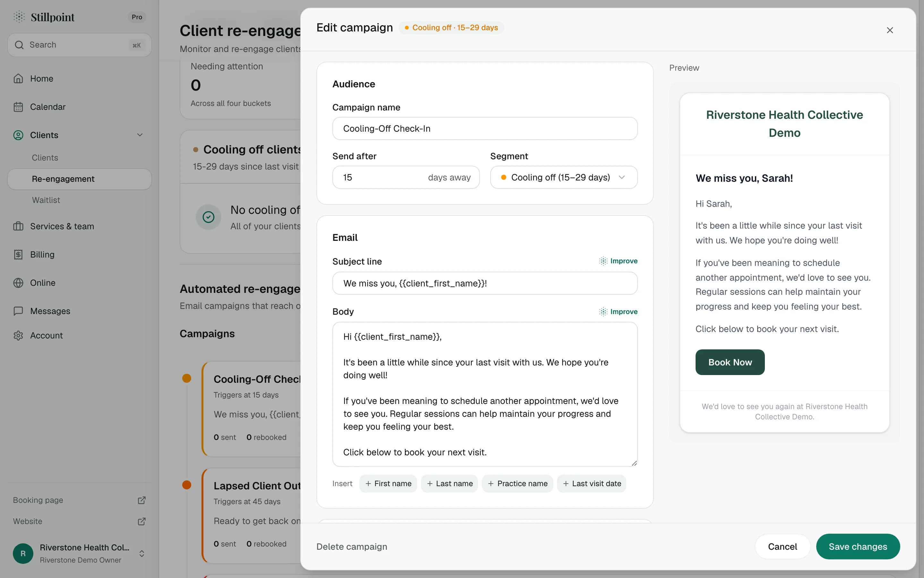Click Improve sparkle icon for Subject line
924x578 pixels.
[x=603, y=261]
